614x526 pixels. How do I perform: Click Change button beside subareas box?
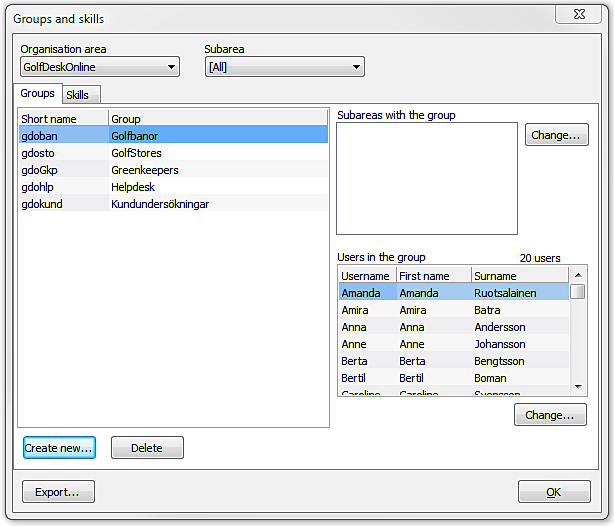[556, 135]
